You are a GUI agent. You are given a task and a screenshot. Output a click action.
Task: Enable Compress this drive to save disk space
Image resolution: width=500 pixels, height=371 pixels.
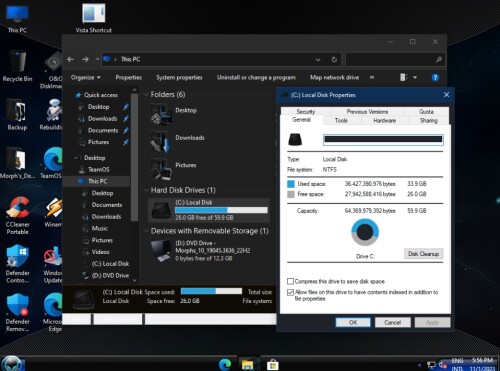(290, 281)
